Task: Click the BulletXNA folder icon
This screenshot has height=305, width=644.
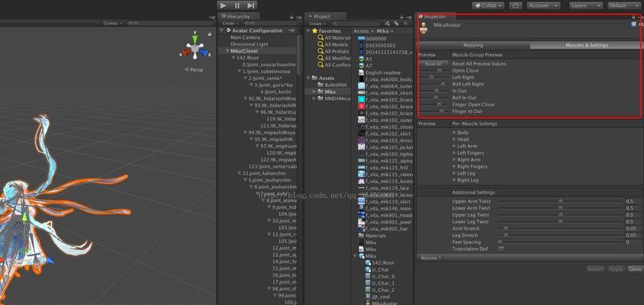Action: coord(320,85)
